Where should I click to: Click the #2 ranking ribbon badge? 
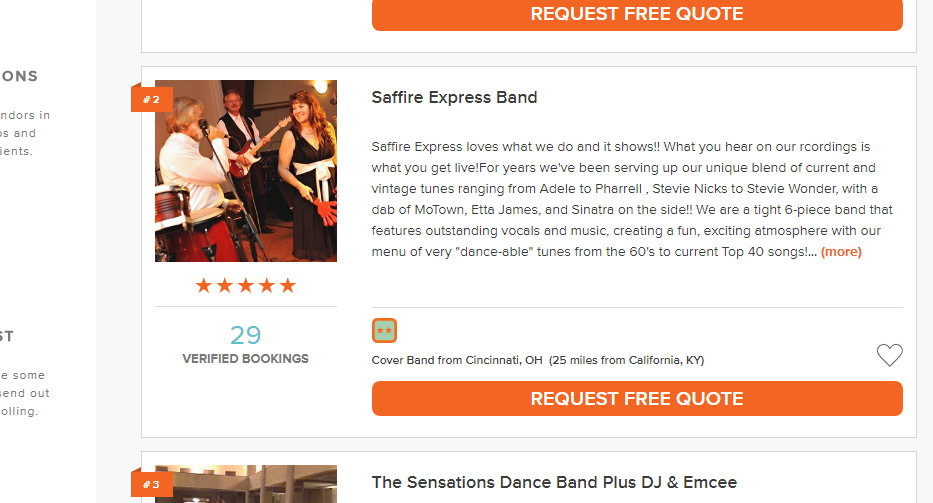click(x=152, y=99)
